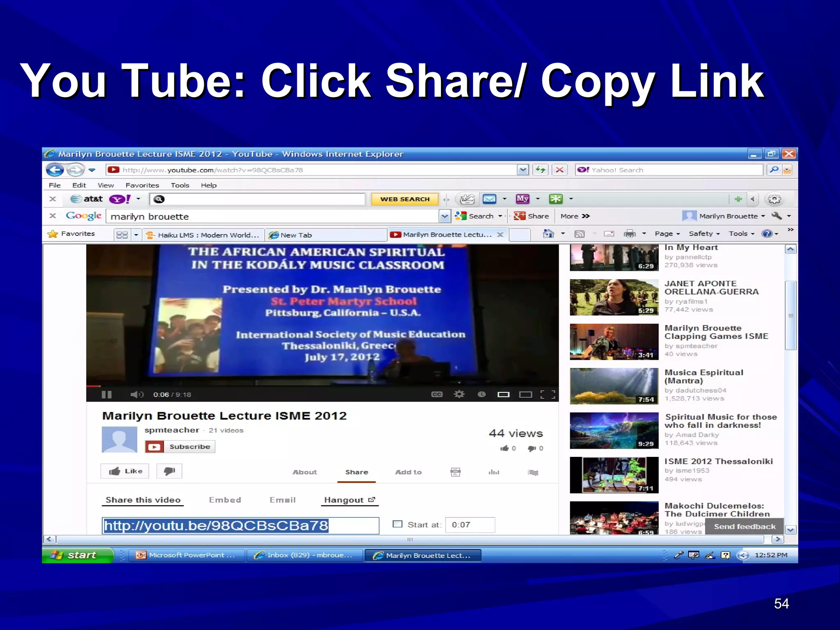Open the Yahoo Mail envelope icon

click(489, 199)
